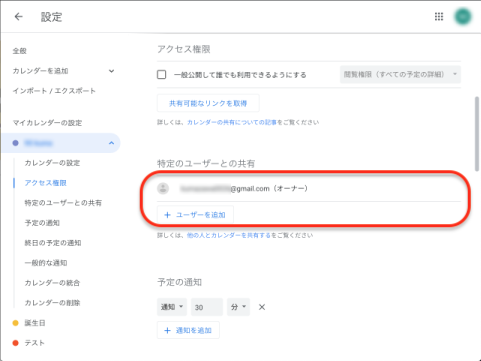The image size is (481, 361).
Task: Open 全般 settings
Action: 20,51
